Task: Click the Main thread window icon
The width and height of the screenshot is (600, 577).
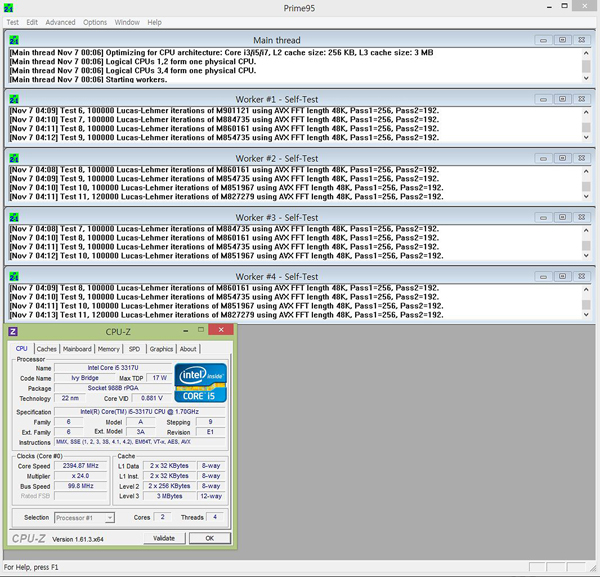Action: point(14,40)
